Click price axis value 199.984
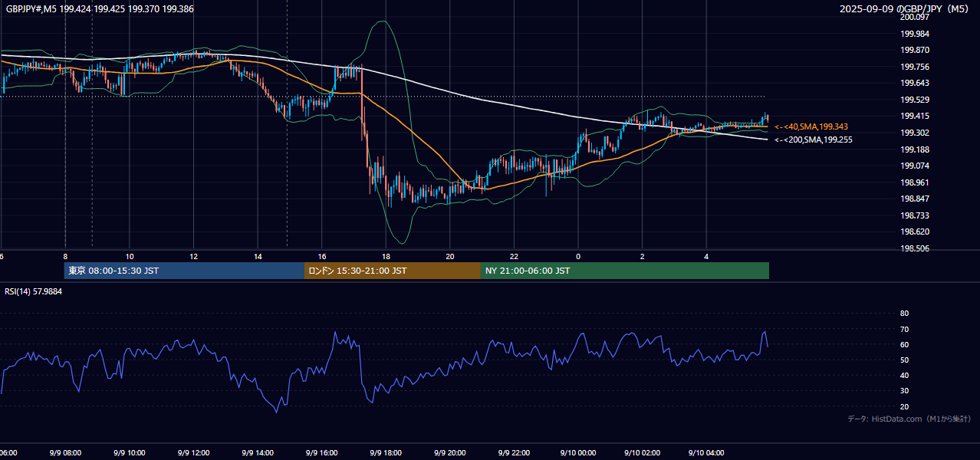 pos(915,34)
